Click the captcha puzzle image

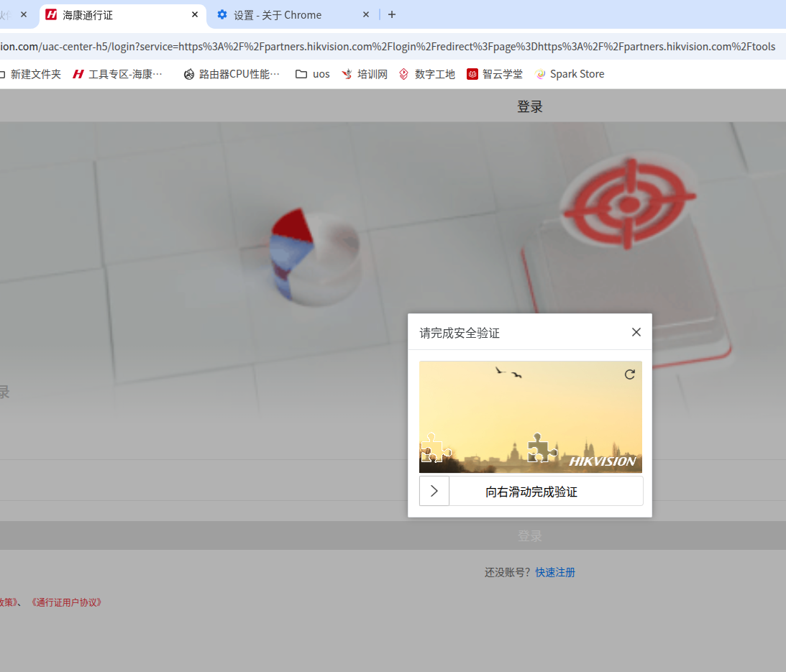pyautogui.click(x=530, y=417)
